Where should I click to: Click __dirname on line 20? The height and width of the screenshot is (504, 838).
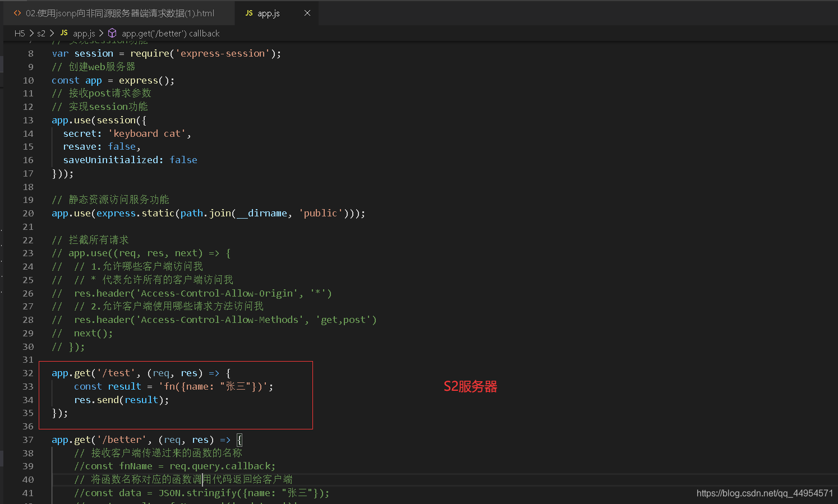(x=262, y=213)
